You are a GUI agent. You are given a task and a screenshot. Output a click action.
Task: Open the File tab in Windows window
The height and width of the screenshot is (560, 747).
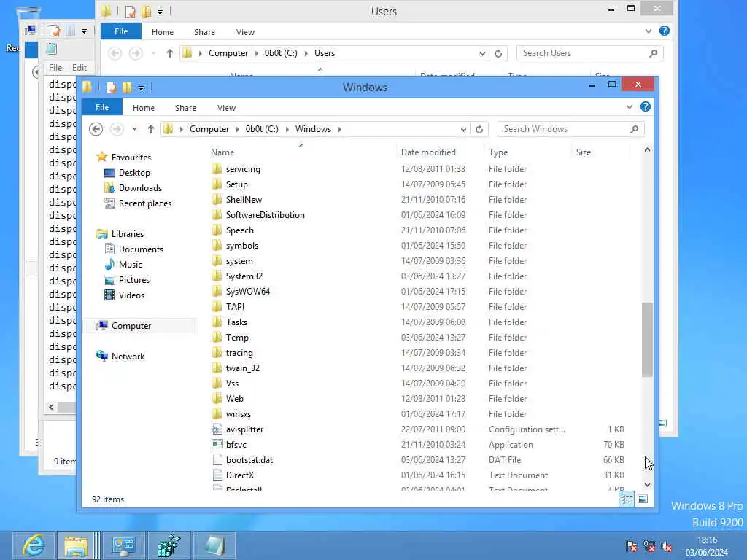(102, 107)
